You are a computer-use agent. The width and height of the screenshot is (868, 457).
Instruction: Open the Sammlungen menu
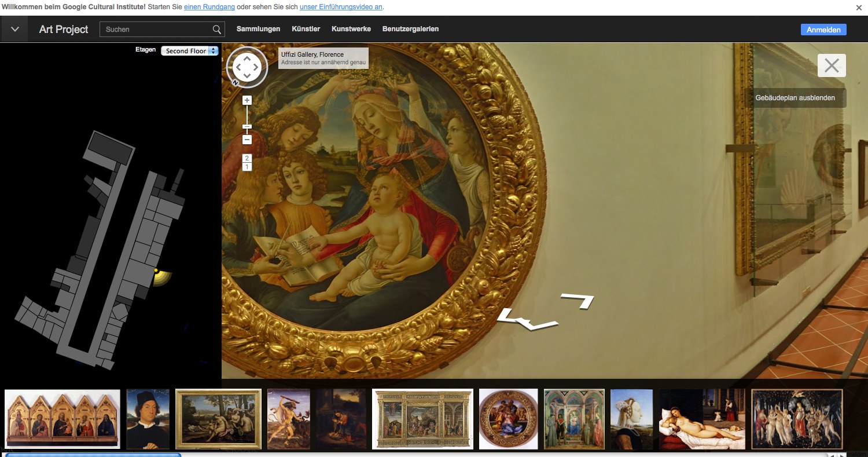point(258,29)
